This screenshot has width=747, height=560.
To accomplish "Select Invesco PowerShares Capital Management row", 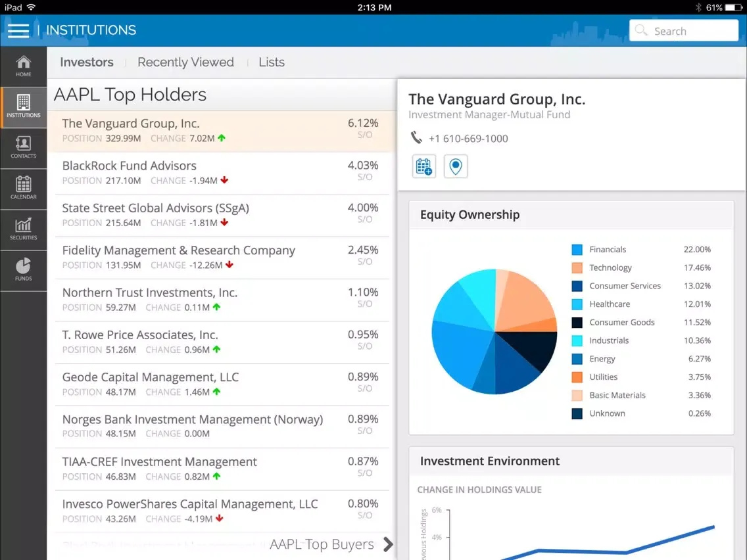I will pyautogui.click(x=222, y=511).
